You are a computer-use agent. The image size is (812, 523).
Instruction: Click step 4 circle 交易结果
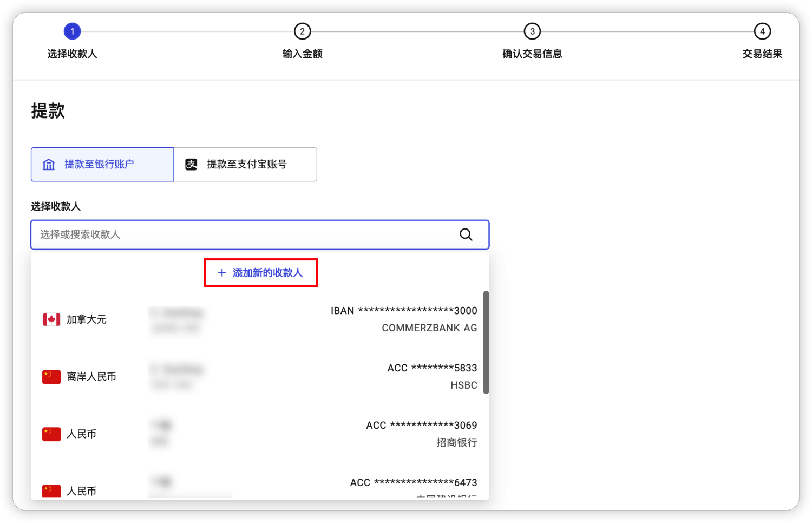pyautogui.click(x=762, y=31)
